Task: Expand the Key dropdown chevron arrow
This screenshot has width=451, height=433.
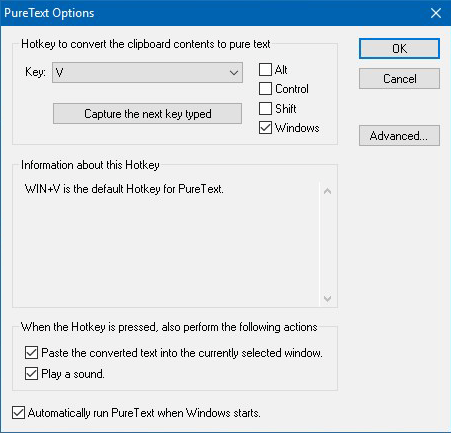Action: click(x=234, y=72)
